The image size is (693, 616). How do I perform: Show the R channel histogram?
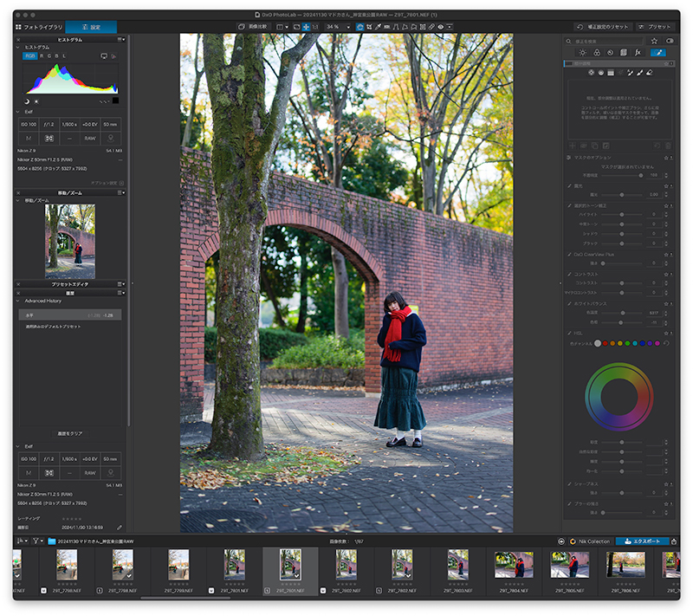(42, 56)
